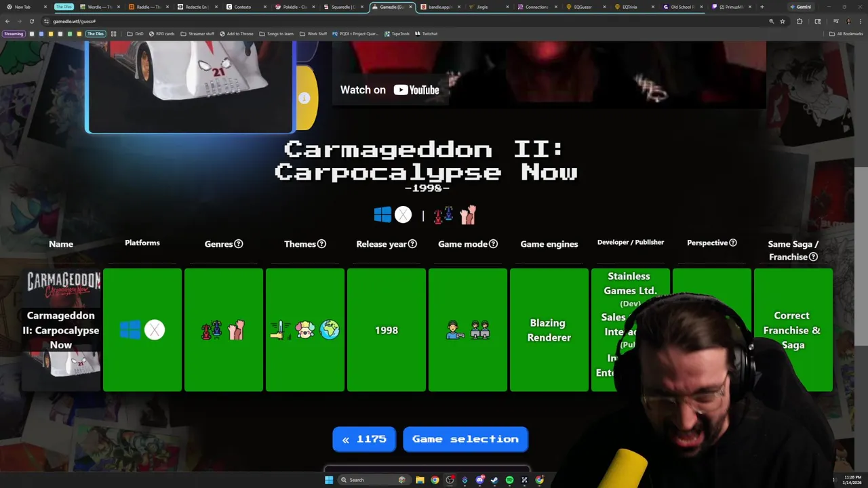Screen dimensions: 868x488
Task: Click the Carmageddon II: Carpocalypse Now title heading
Action: tap(426, 160)
